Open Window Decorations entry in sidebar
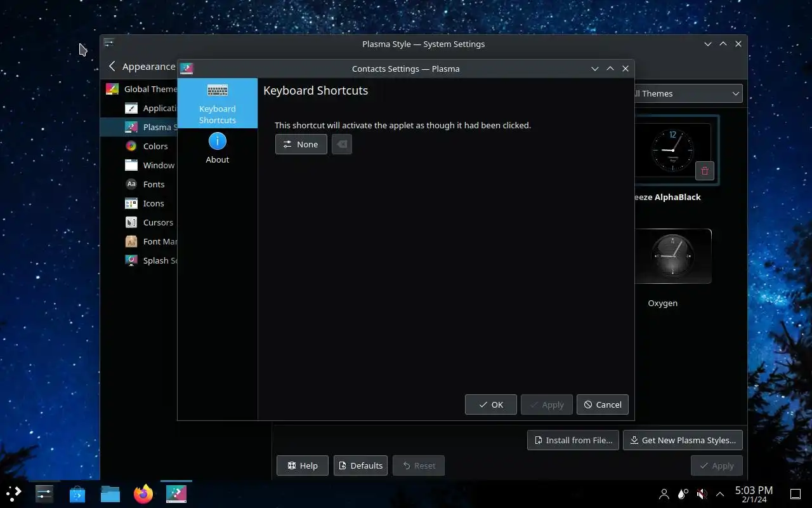The height and width of the screenshot is (508, 812). point(140,165)
